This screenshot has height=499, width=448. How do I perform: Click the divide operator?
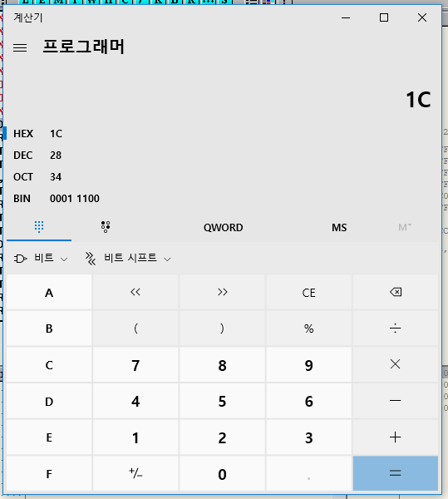395,329
